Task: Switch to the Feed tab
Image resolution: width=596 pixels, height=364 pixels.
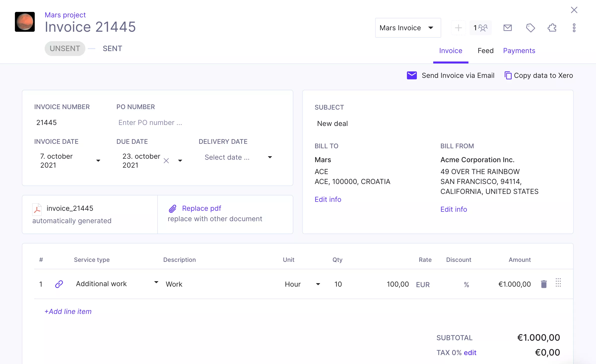Action: (486, 51)
